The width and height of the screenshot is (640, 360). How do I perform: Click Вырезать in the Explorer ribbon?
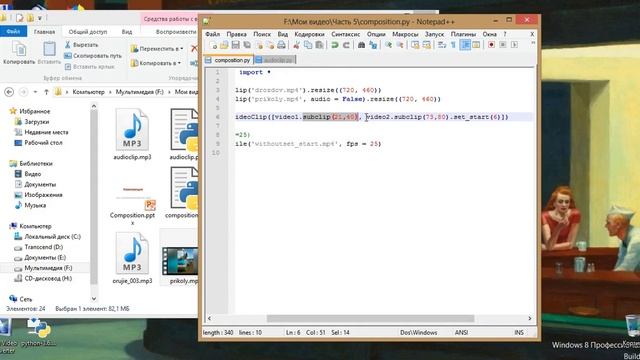click(81, 45)
